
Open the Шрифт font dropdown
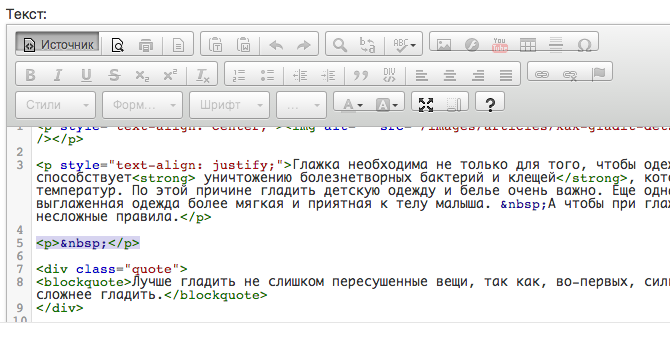(x=229, y=105)
